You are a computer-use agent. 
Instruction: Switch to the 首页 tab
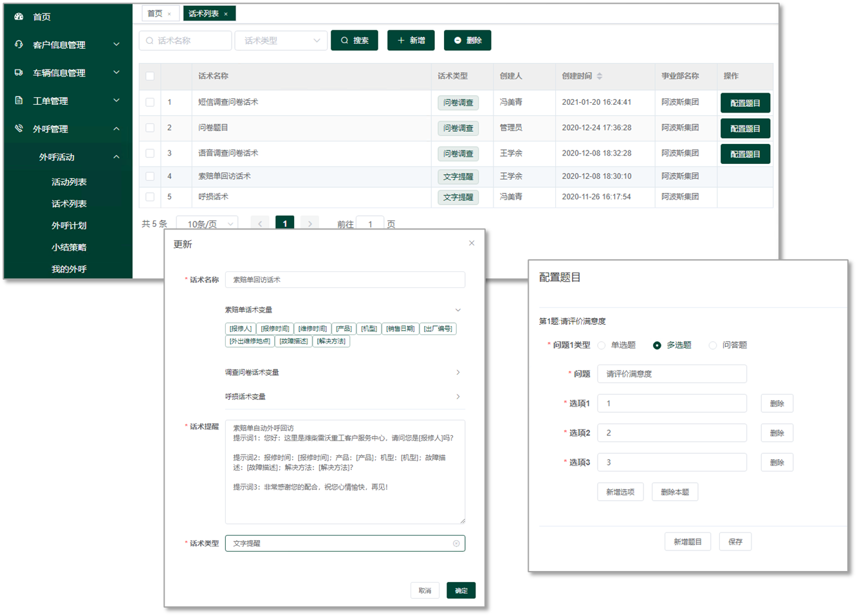tap(155, 14)
